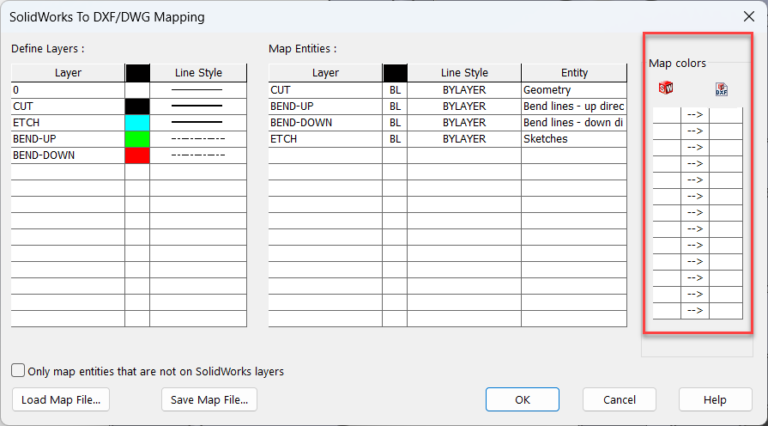This screenshot has width=768, height=426.
Task: Pick the green color swatch of BEND-UP layer
Action: 137,139
